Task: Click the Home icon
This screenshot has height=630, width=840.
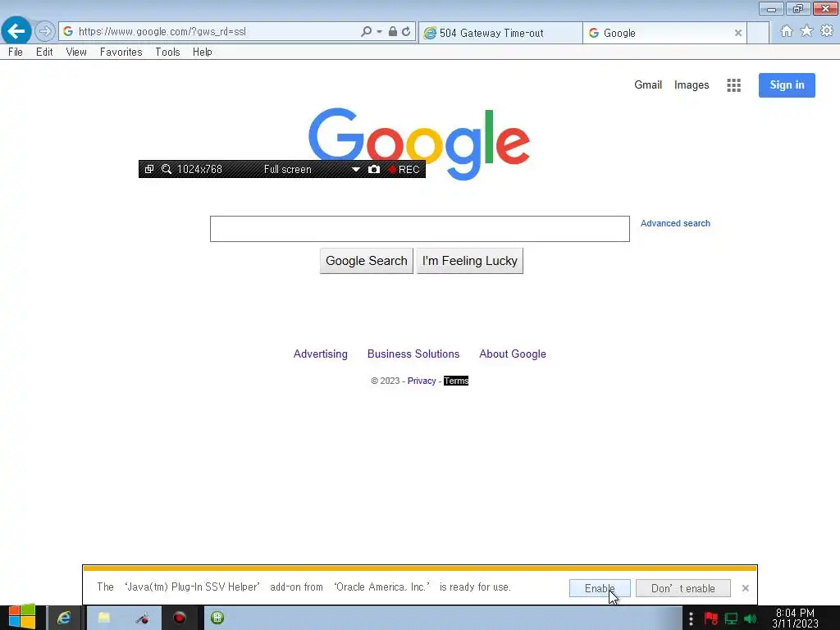Action: pos(787,31)
